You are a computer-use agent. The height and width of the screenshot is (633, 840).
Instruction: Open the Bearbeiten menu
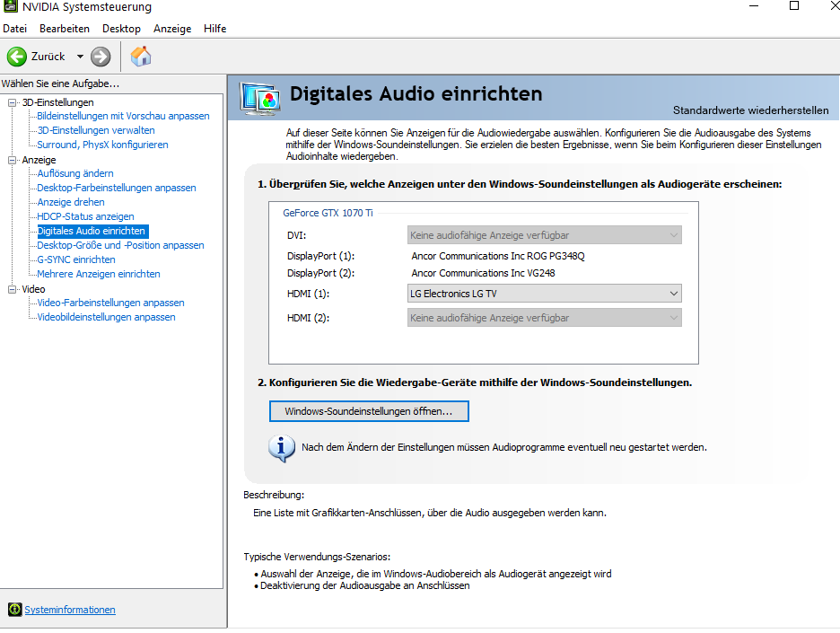(65, 29)
